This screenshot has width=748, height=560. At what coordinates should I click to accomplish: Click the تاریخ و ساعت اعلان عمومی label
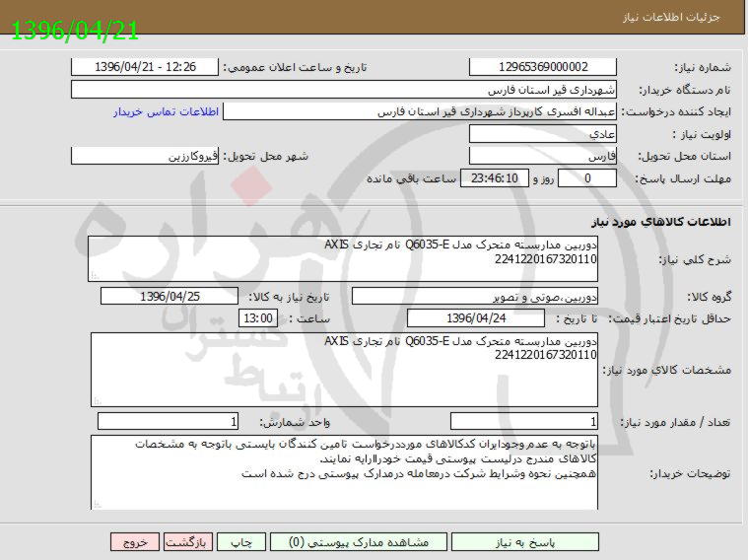(296, 67)
